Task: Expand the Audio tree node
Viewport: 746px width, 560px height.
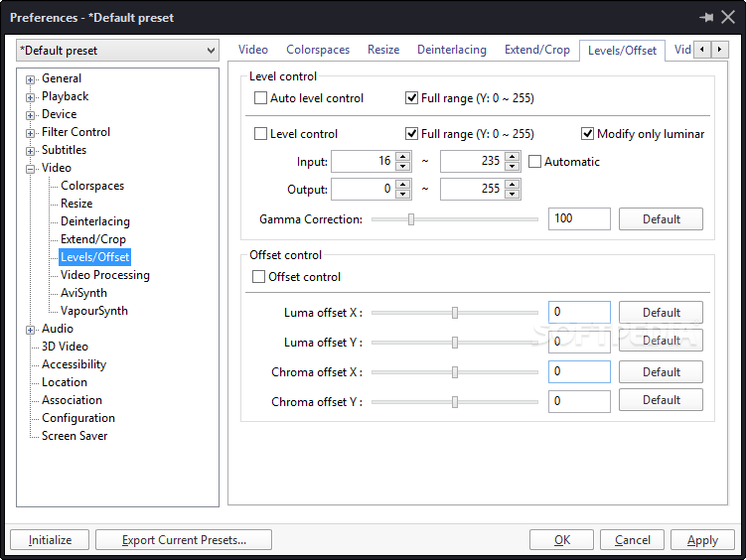Action: [31, 330]
